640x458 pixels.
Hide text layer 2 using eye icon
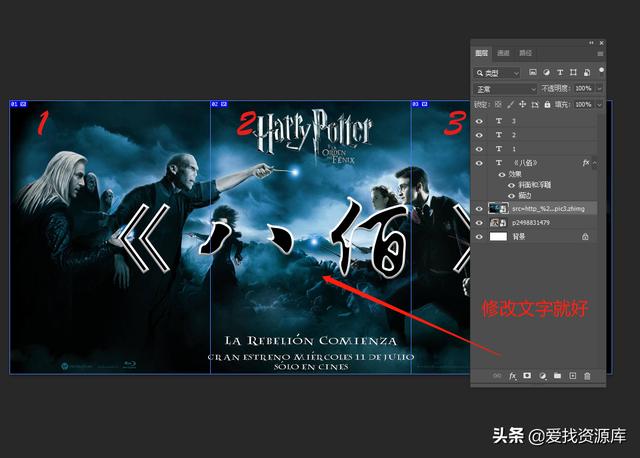click(480, 135)
